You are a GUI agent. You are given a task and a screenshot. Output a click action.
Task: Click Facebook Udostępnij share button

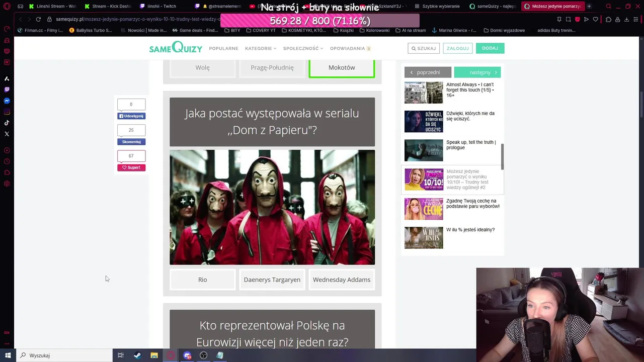click(131, 116)
